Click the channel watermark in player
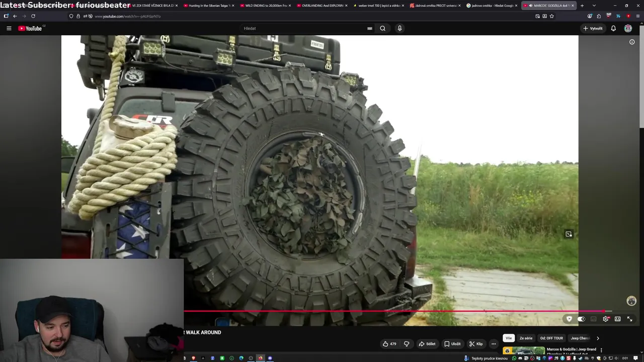This screenshot has width=644, height=362. (x=631, y=301)
